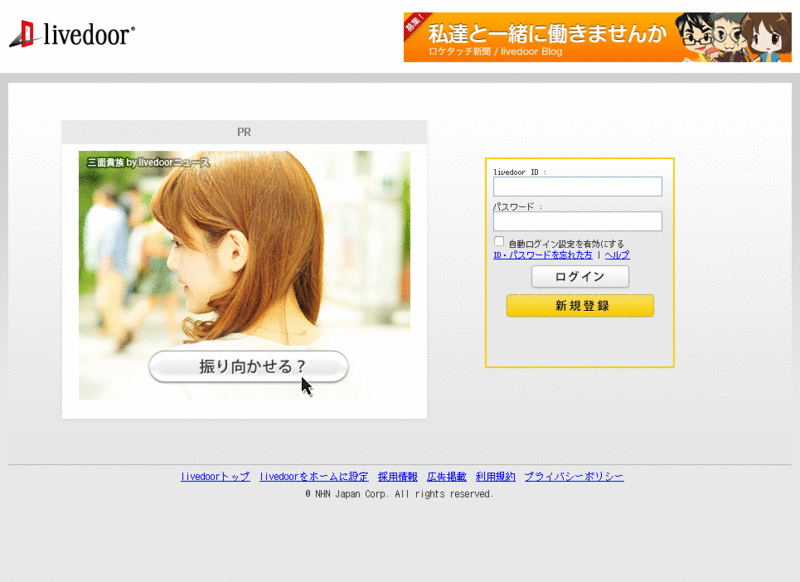Viewport: 800px width, 582px height.
Task: Click the ログイン button
Action: pyautogui.click(x=580, y=276)
